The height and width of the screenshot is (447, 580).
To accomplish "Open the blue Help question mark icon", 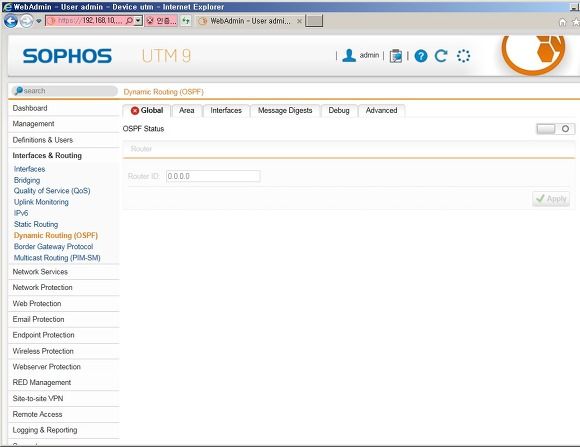I will click(x=421, y=56).
